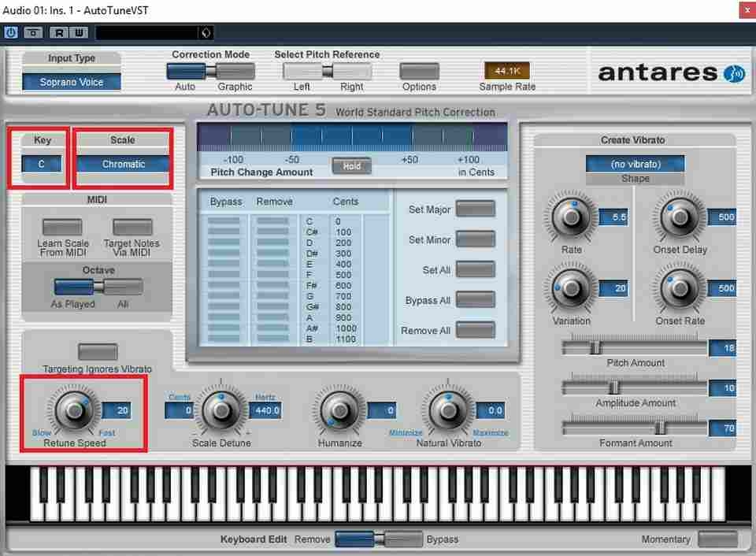The width and height of the screenshot is (756, 556).
Task: Open the Input Type Soprano Voice selector
Action: pyautogui.click(x=72, y=82)
